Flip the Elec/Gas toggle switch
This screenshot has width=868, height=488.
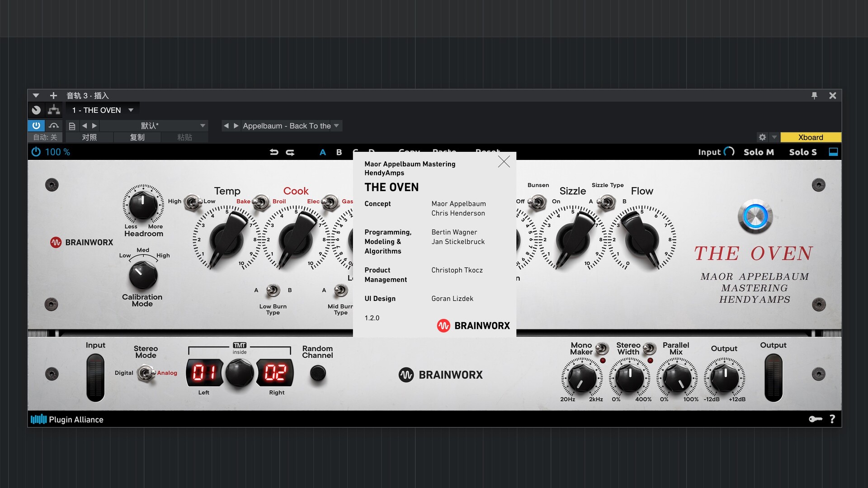[x=330, y=202]
